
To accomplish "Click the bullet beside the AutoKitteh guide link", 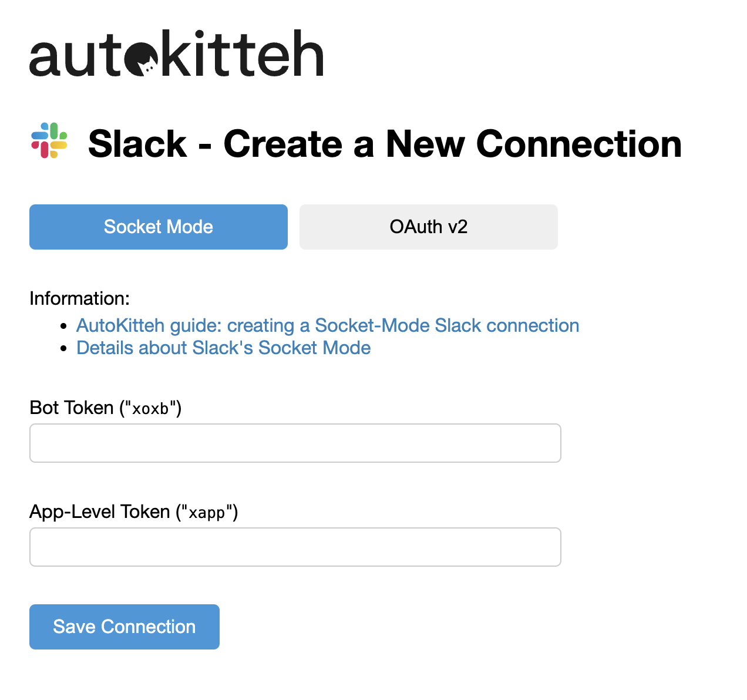I will (x=65, y=326).
